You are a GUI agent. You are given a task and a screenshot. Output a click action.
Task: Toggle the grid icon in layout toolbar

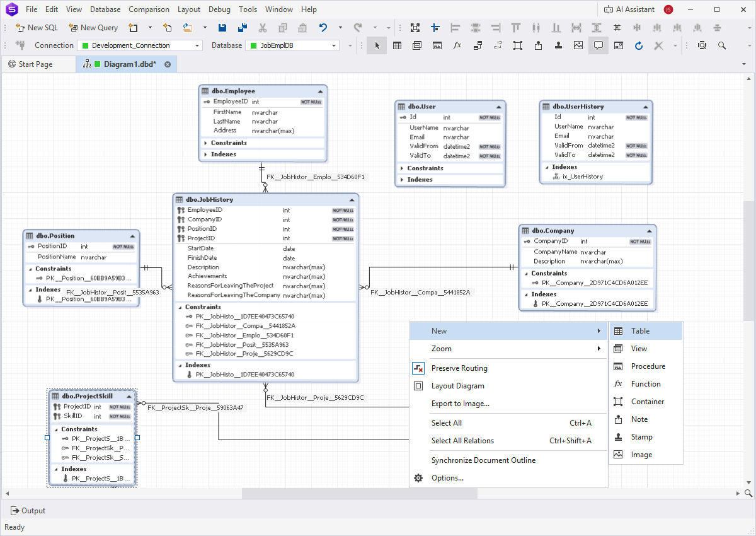pyautogui.click(x=617, y=28)
